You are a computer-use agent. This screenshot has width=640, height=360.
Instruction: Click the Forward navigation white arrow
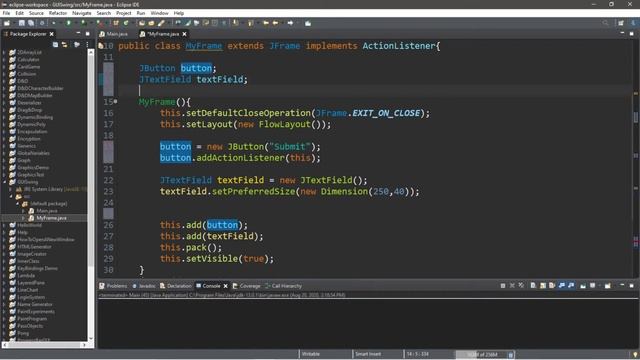point(290,23)
